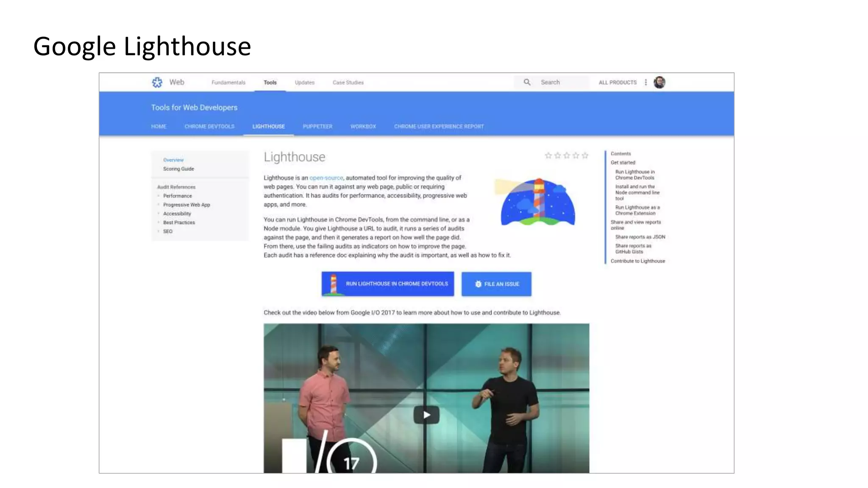Jump to Share reports as JSON
Screen dimensions: 868x488
(640, 237)
